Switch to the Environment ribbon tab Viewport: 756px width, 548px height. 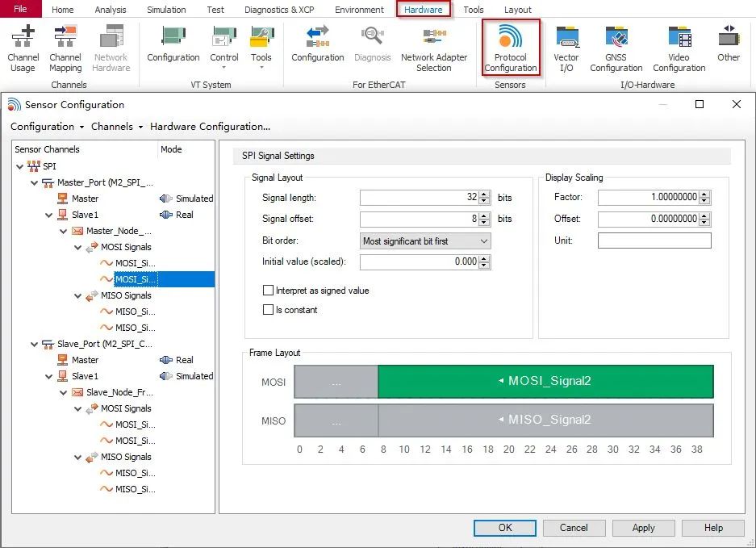[359, 10]
